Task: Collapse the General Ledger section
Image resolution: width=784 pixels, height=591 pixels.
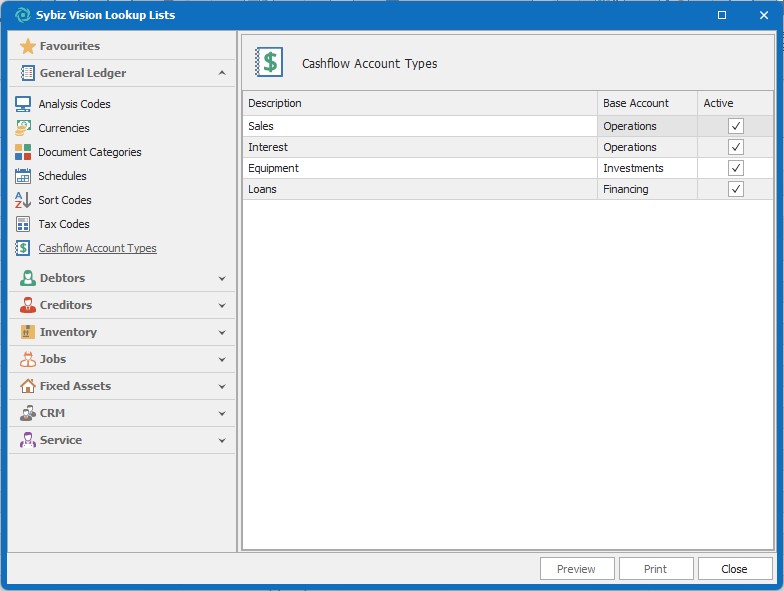Action: coord(222,73)
